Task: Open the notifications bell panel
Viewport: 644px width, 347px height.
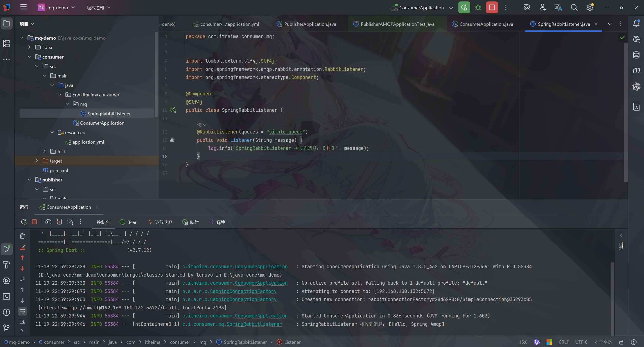Action: pyautogui.click(x=636, y=23)
